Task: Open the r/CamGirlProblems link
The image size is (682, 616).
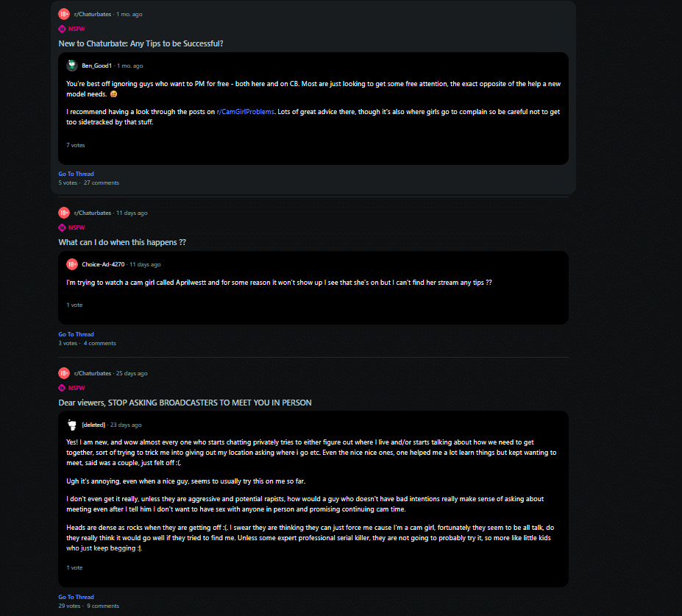Action: [x=245, y=112]
